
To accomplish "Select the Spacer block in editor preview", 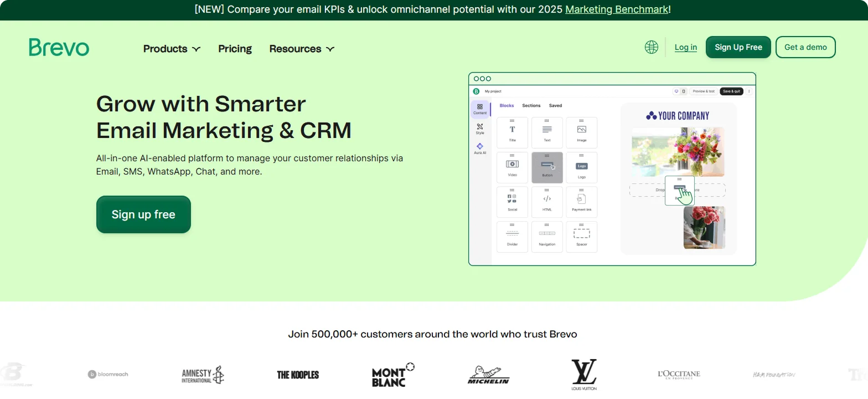I will click(x=582, y=237).
